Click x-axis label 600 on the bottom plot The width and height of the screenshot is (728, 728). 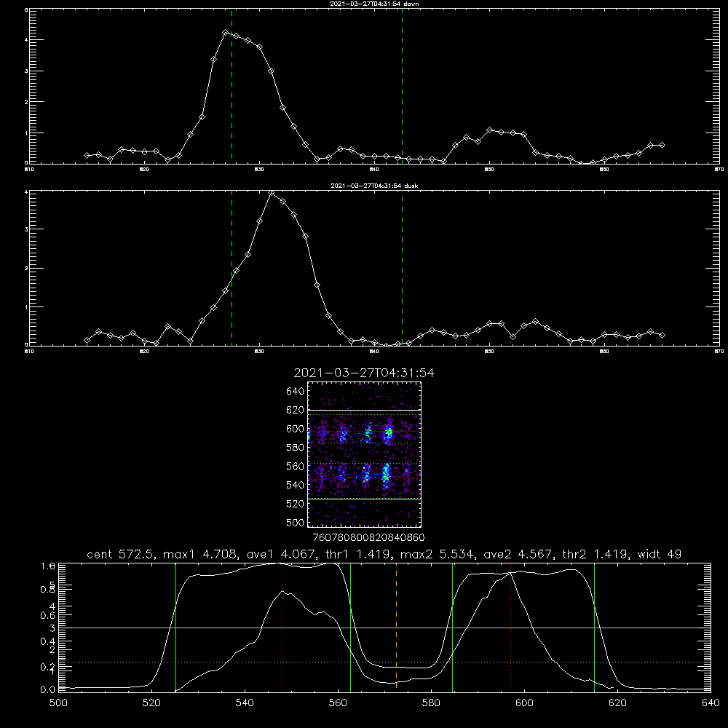pyautogui.click(x=524, y=703)
